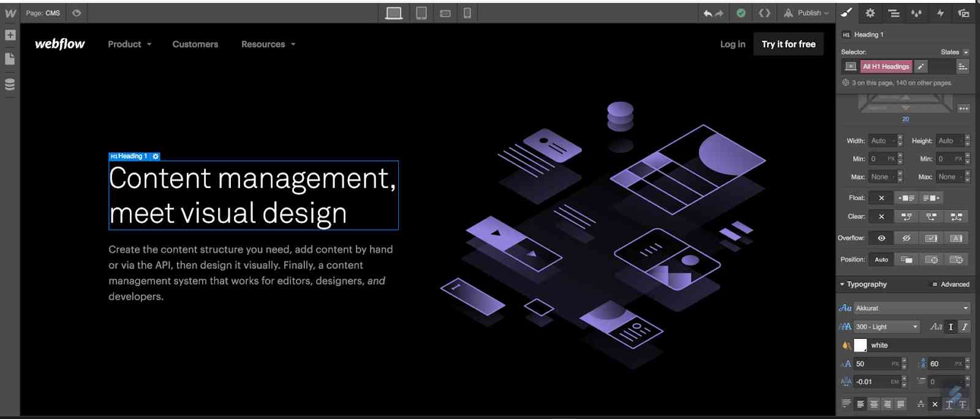The width and height of the screenshot is (980, 419).
Task: Click the white color value field
Action: click(919, 345)
